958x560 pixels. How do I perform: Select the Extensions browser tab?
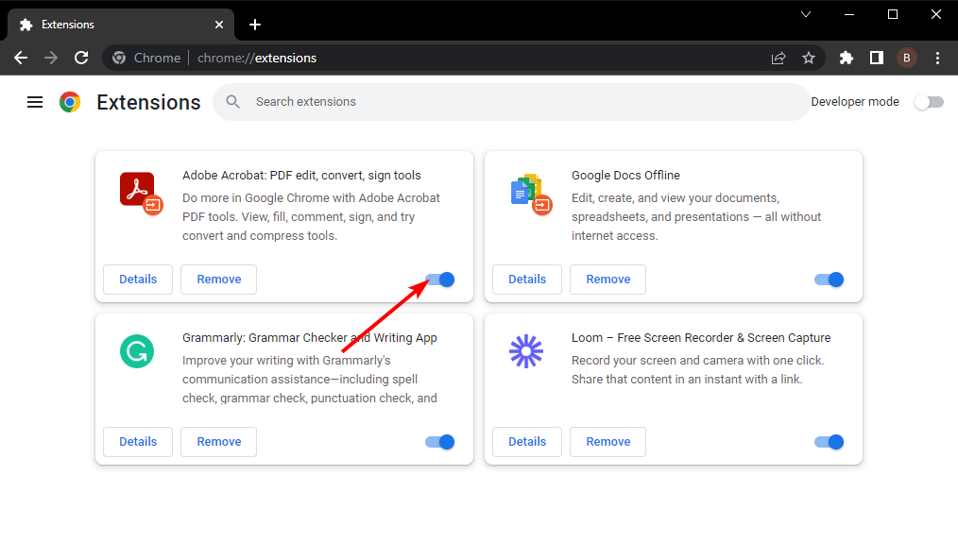[120, 25]
